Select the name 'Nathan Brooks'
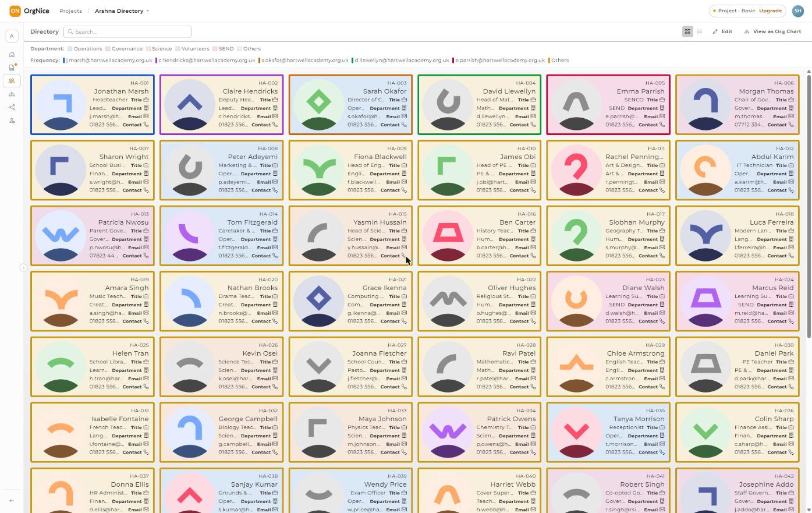Image resolution: width=812 pixels, height=513 pixels. tap(253, 288)
